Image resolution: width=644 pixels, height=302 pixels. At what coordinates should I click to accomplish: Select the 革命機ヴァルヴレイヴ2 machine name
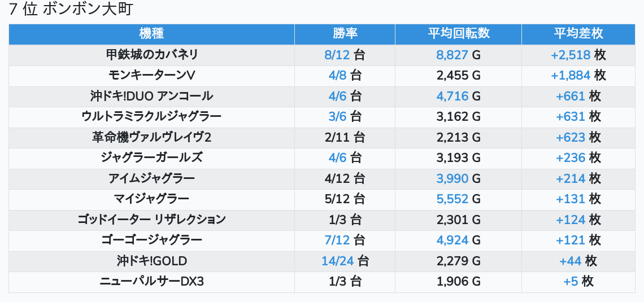(151, 137)
